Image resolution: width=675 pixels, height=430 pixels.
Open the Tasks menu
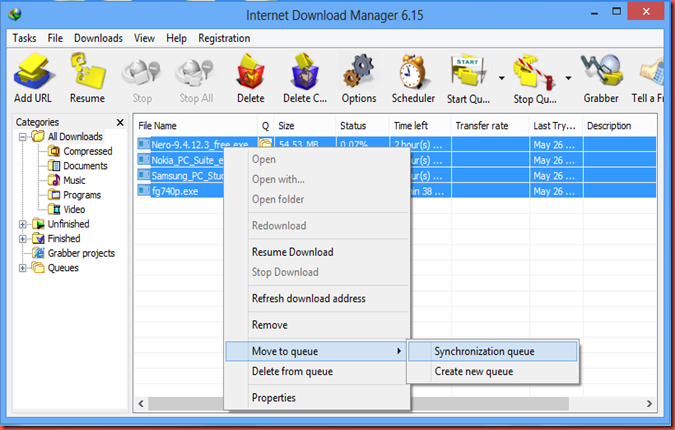[24, 38]
